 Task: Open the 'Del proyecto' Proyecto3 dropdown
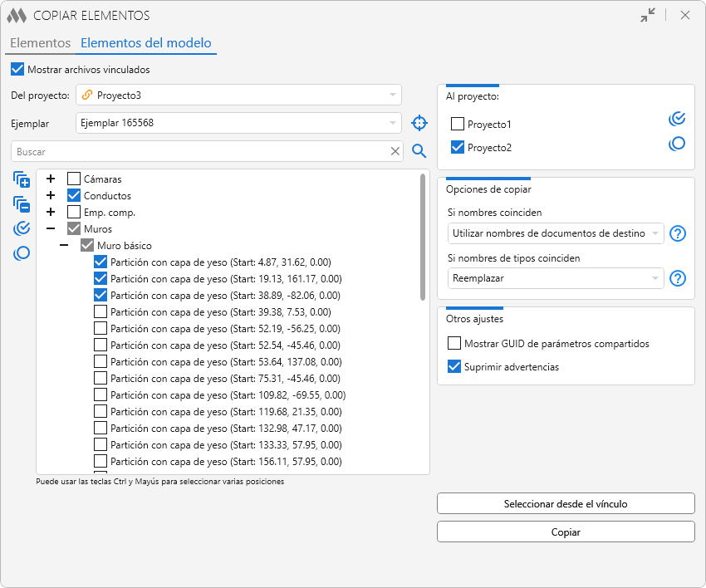(x=238, y=95)
